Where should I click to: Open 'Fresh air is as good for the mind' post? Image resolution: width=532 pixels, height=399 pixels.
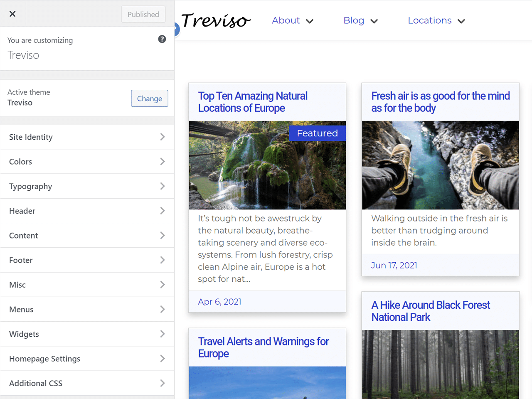point(441,102)
